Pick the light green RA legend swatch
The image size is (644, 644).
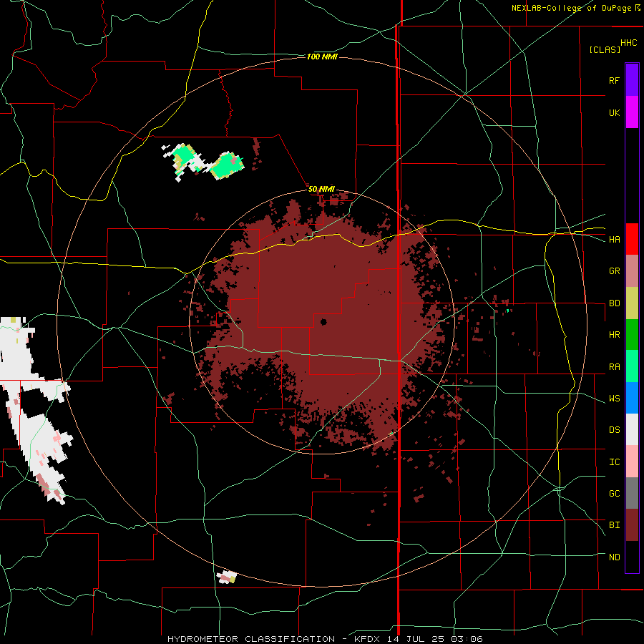tap(632, 366)
